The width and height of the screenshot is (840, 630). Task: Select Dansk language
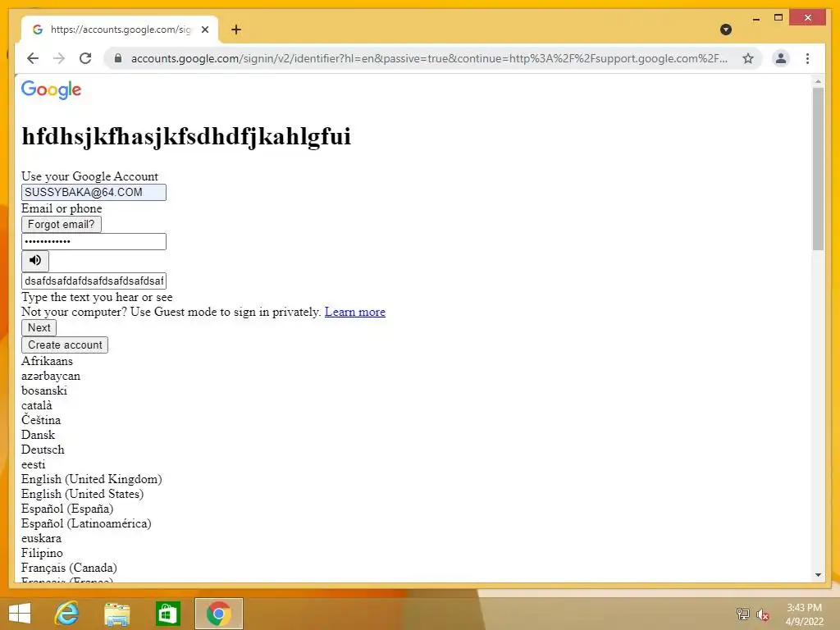pos(38,435)
